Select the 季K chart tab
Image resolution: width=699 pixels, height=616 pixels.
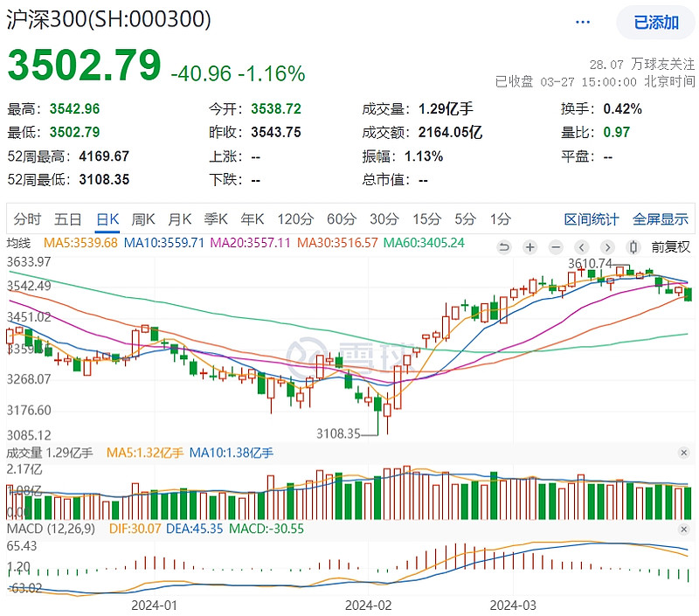coord(216,219)
